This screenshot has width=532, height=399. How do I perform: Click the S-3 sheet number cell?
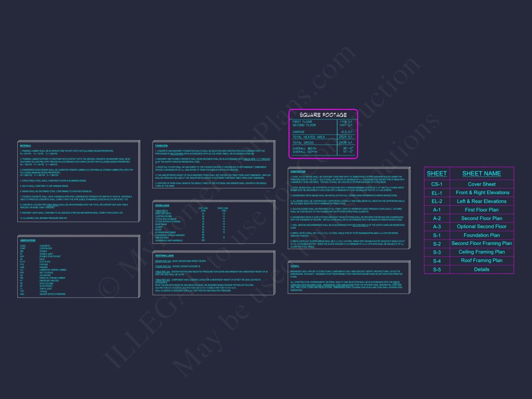tap(437, 252)
